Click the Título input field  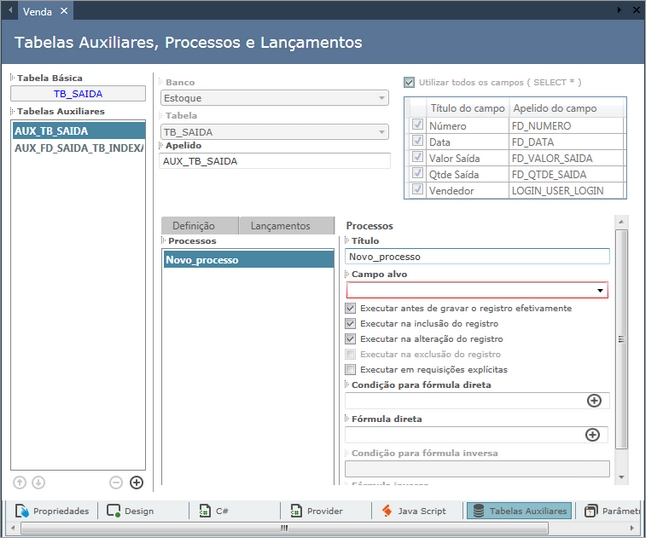tap(476, 256)
